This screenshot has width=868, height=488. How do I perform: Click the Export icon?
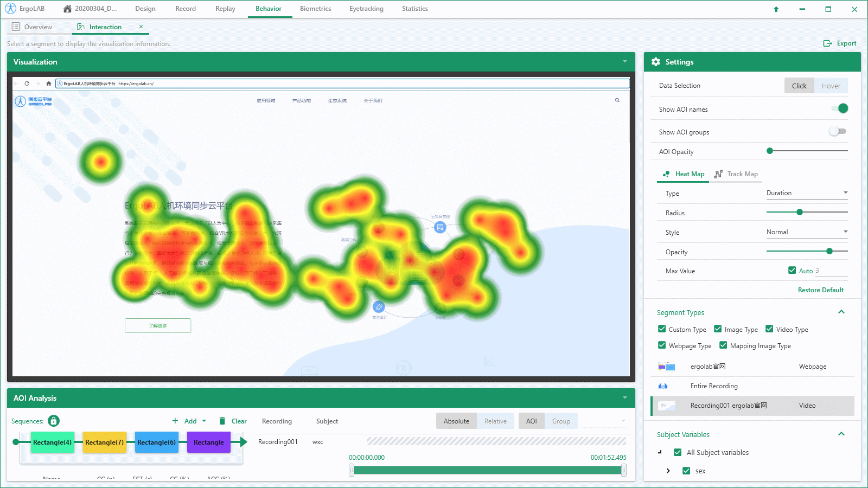point(827,43)
